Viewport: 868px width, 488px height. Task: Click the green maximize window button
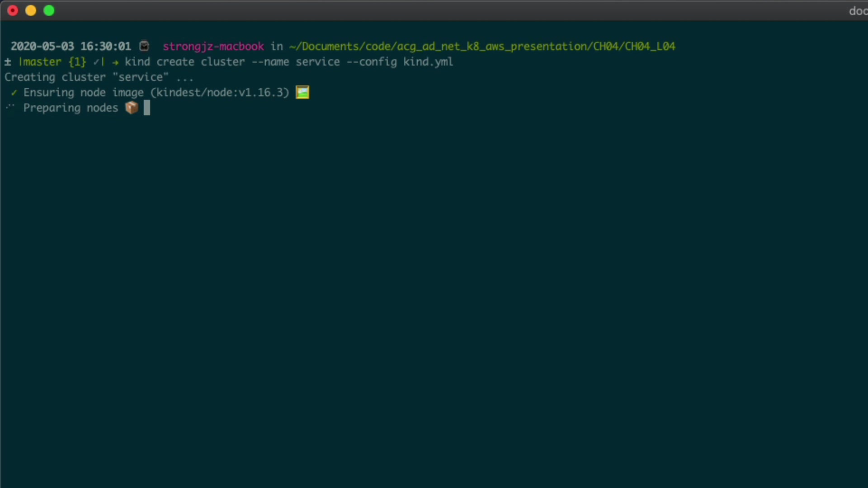[49, 10]
